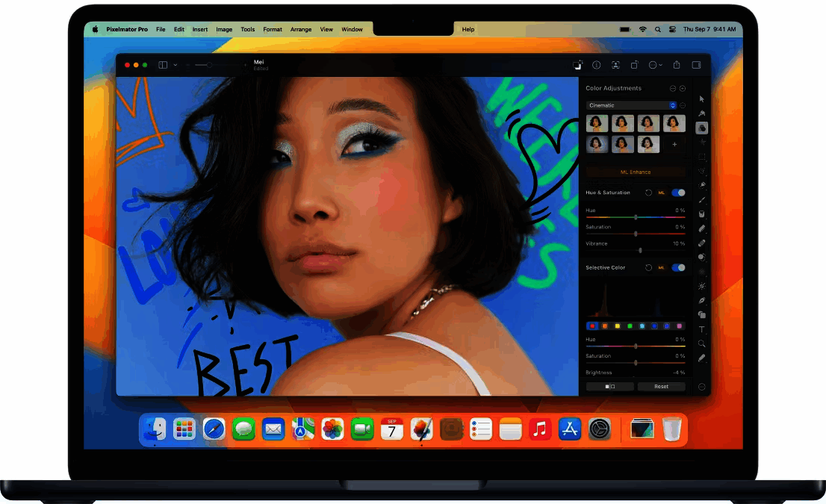826x504 pixels.
Task: Select the Crop tool in the sidebar
Action: point(701,156)
